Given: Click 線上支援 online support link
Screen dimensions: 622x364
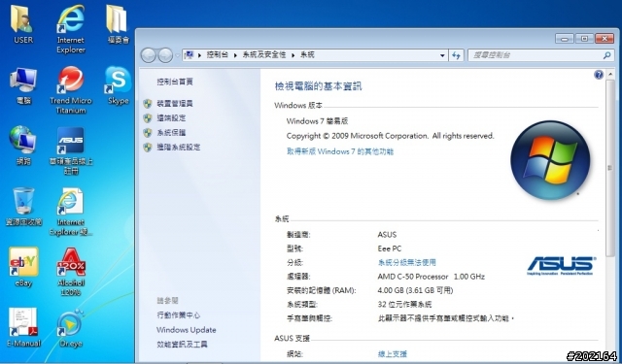Looking at the screenshot, I should pos(393,353).
